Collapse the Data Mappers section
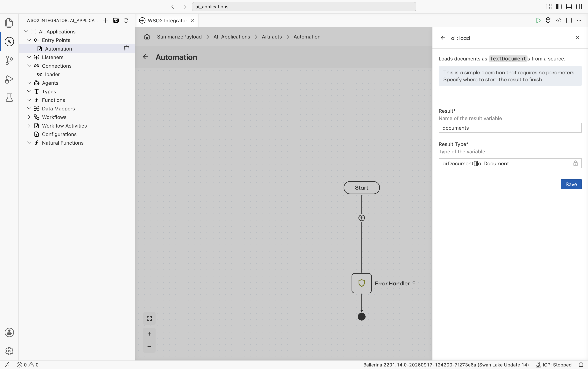The width and height of the screenshot is (588, 369). pyautogui.click(x=29, y=108)
